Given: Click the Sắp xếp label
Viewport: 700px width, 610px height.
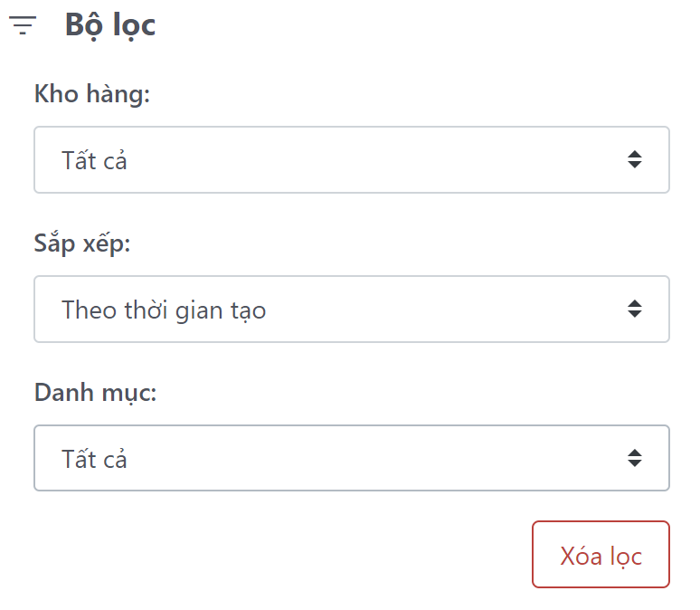Looking at the screenshot, I should [x=82, y=243].
